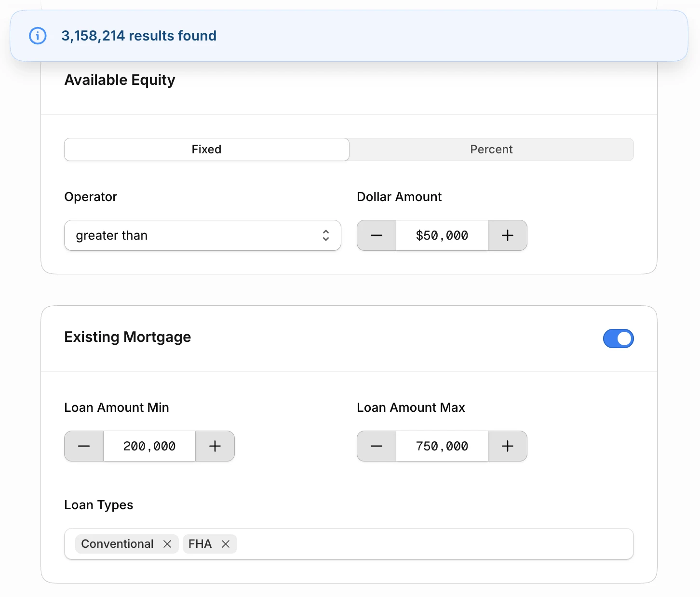Viewport: 700px width, 597px height.
Task: Click the plus icon to increase Dollar Amount
Action: click(507, 235)
